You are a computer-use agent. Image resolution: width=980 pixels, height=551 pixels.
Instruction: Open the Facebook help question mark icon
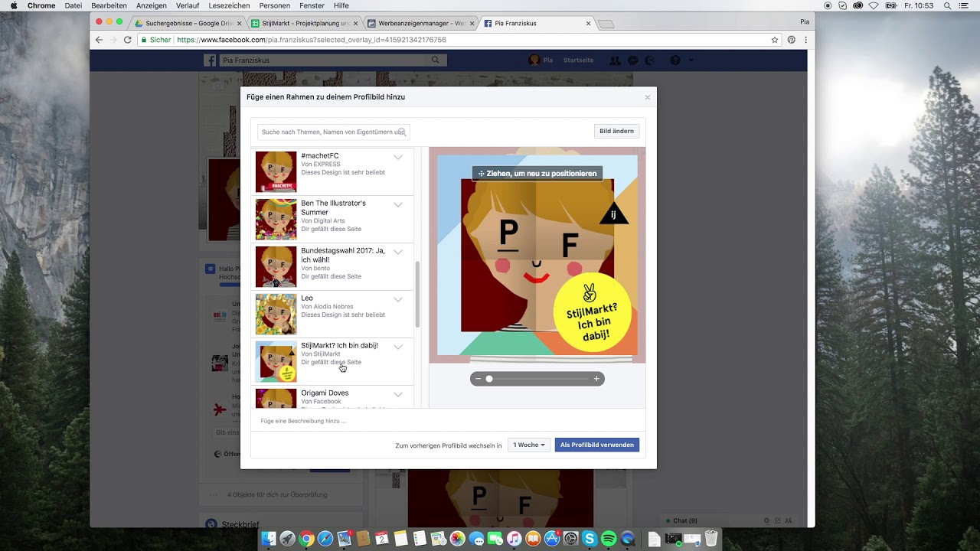pos(675,60)
